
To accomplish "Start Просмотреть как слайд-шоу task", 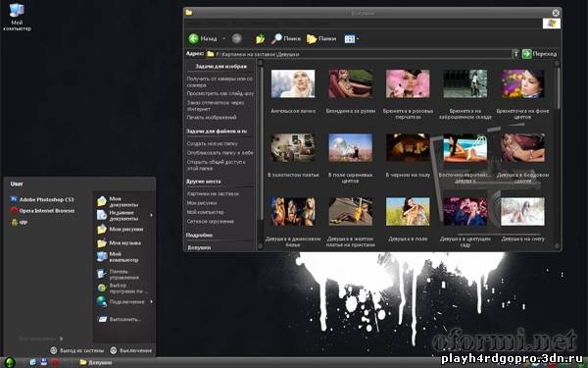I will pyautogui.click(x=220, y=93).
